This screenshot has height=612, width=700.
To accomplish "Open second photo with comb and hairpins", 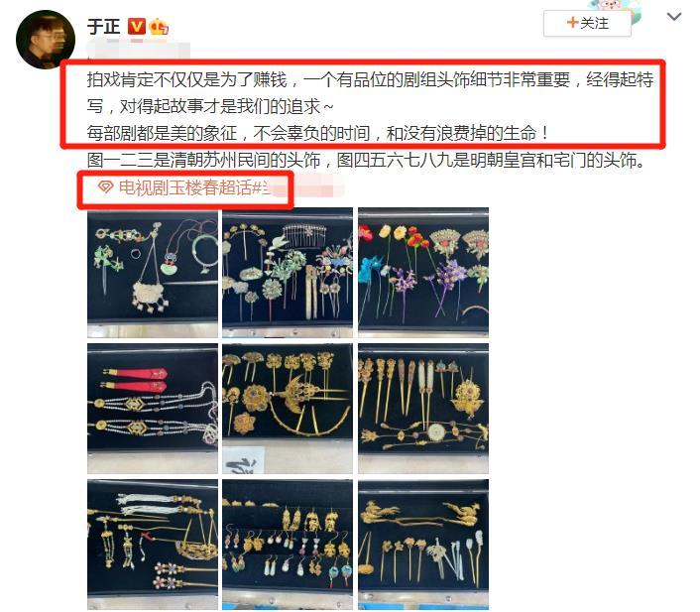I will tap(288, 273).
